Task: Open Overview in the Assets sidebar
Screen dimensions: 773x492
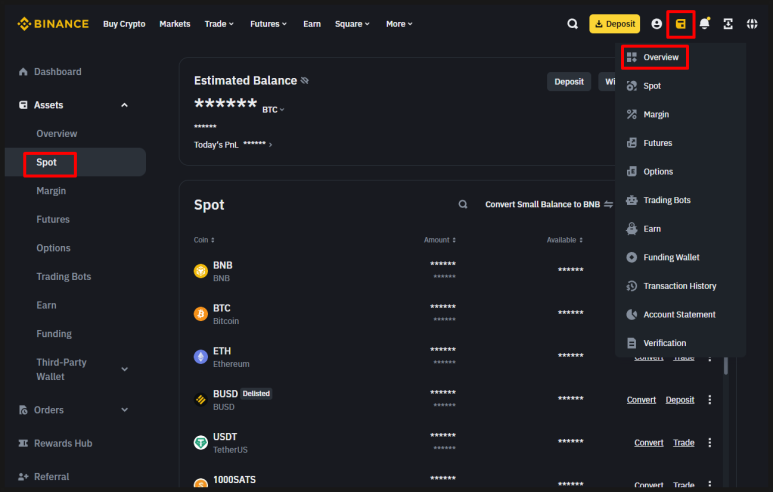Action: click(x=57, y=134)
